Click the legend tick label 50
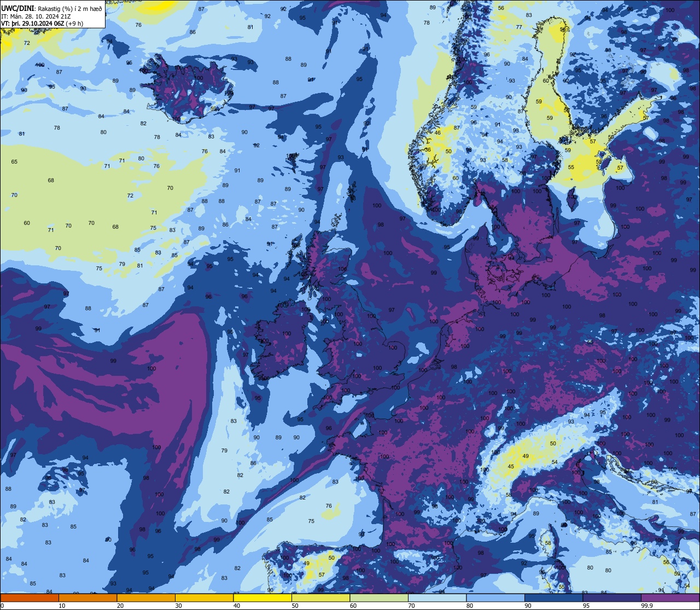The width and height of the screenshot is (700, 610). tap(295, 606)
